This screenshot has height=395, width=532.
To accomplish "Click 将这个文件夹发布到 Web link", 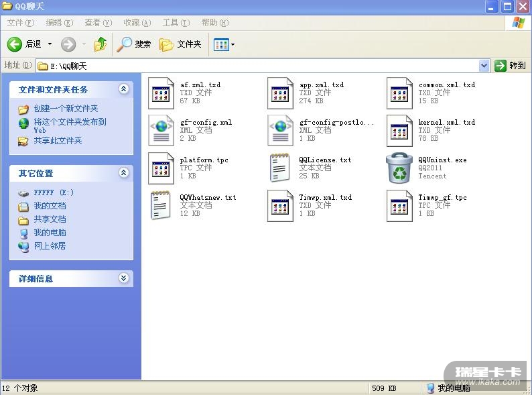I will pyautogui.click(x=70, y=125).
